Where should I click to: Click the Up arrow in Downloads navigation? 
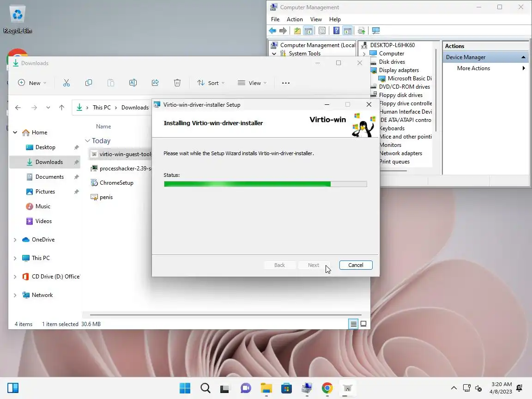61,108
